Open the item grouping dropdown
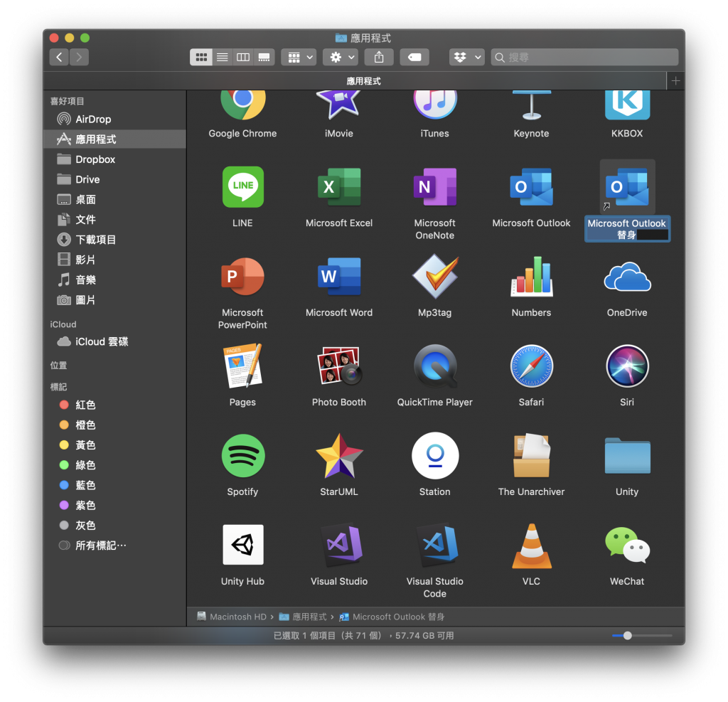The width and height of the screenshot is (728, 702). pos(299,57)
